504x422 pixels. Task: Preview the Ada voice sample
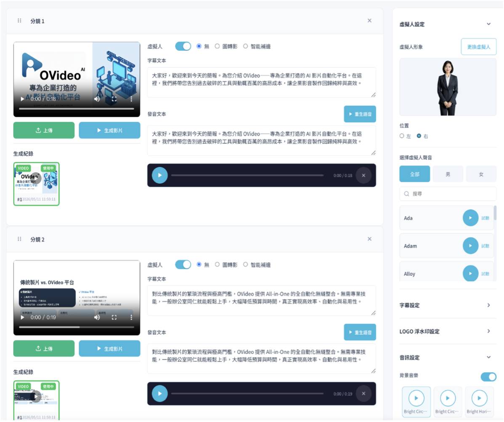click(471, 218)
